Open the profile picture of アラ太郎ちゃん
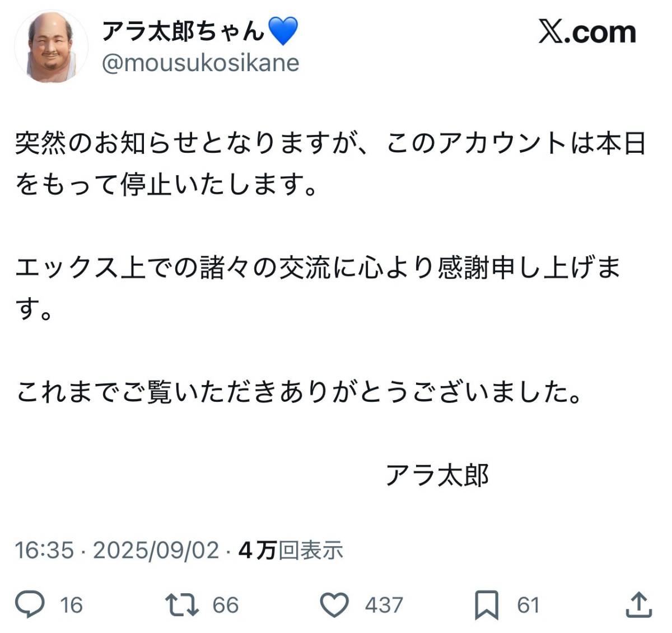This screenshot has width=672, height=633. (52, 47)
